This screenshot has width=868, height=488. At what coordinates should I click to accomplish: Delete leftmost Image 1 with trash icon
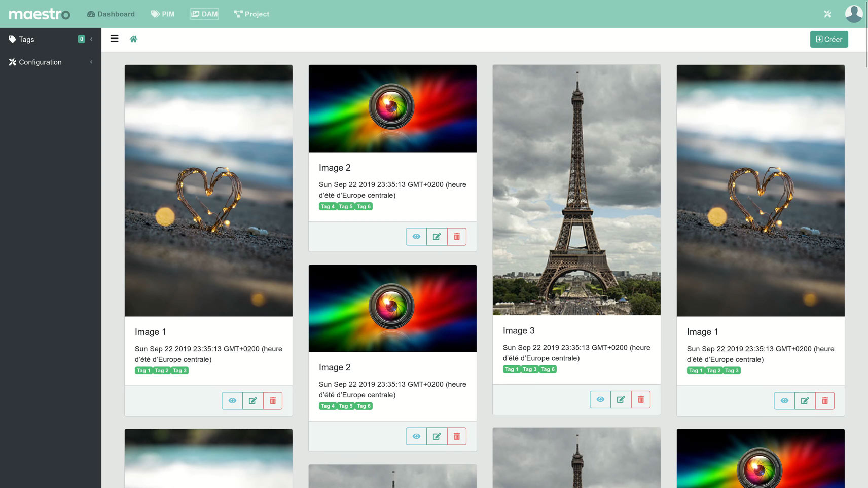[x=273, y=401]
